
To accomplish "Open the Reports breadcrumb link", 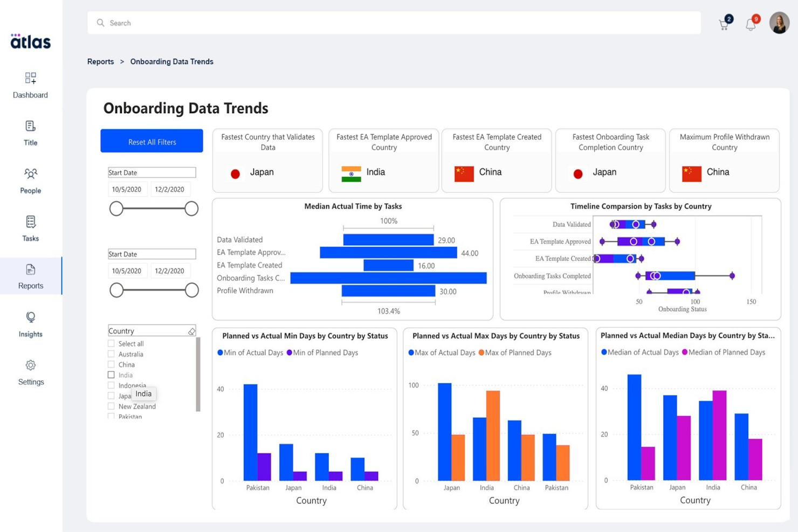I will coord(101,61).
